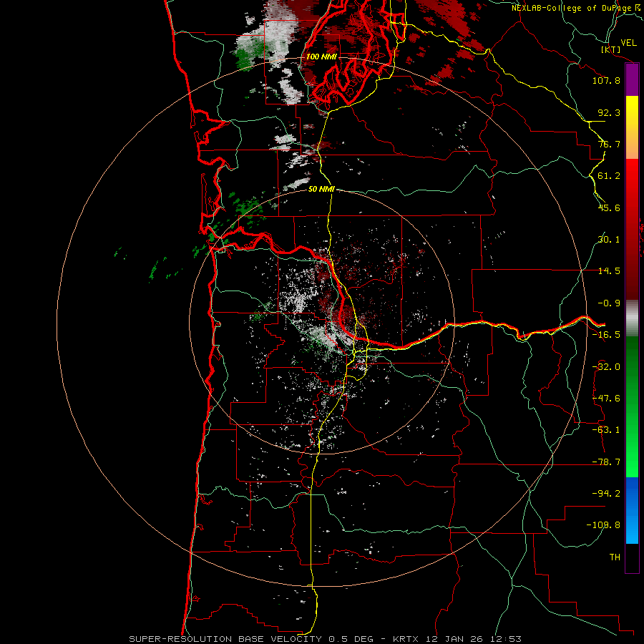The image size is (644, 644).
Task: Select the -0.9 scale value
Action: [x=609, y=303]
